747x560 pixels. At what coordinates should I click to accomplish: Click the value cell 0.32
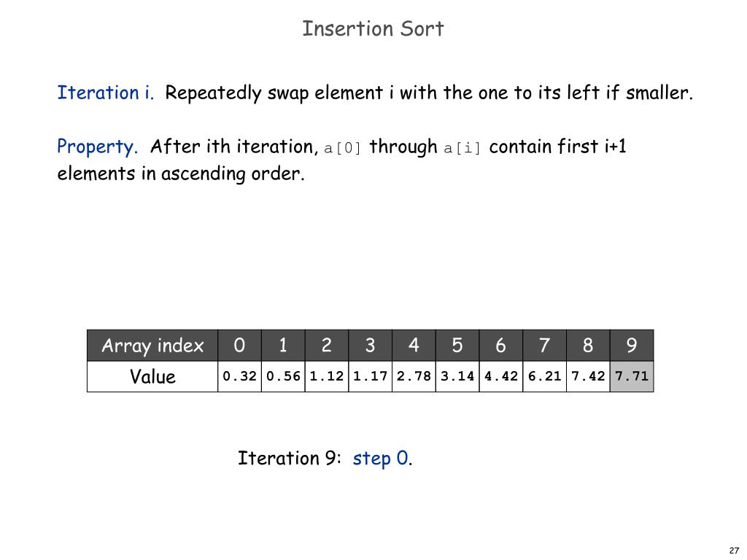pos(239,377)
